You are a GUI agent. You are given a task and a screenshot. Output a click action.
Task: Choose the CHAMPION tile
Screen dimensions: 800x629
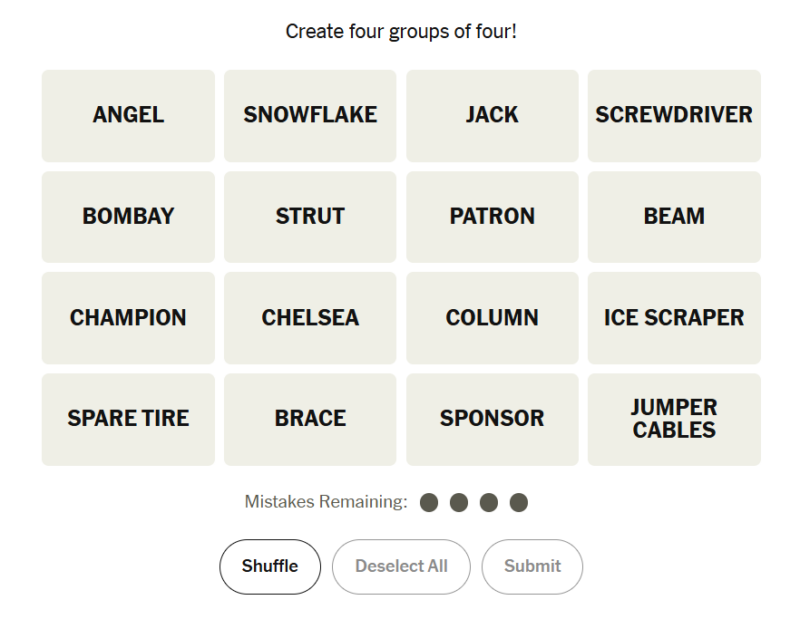pos(128,318)
